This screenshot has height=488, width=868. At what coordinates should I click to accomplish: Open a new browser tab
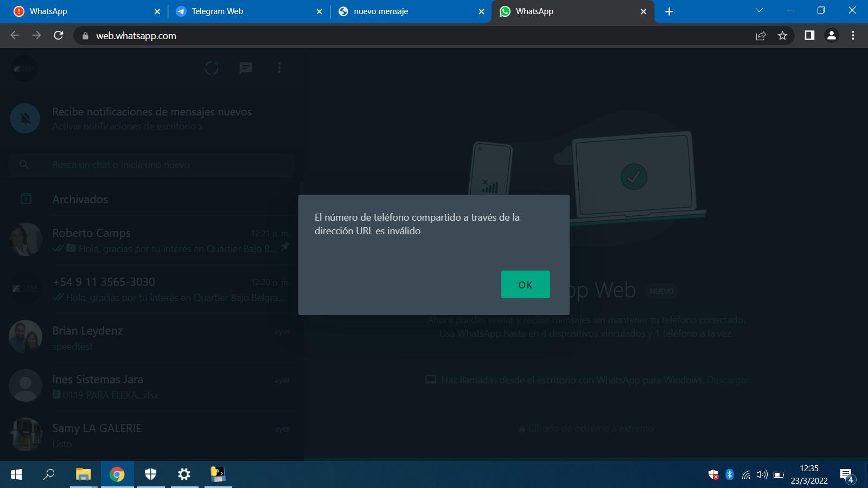(x=669, y=11)
